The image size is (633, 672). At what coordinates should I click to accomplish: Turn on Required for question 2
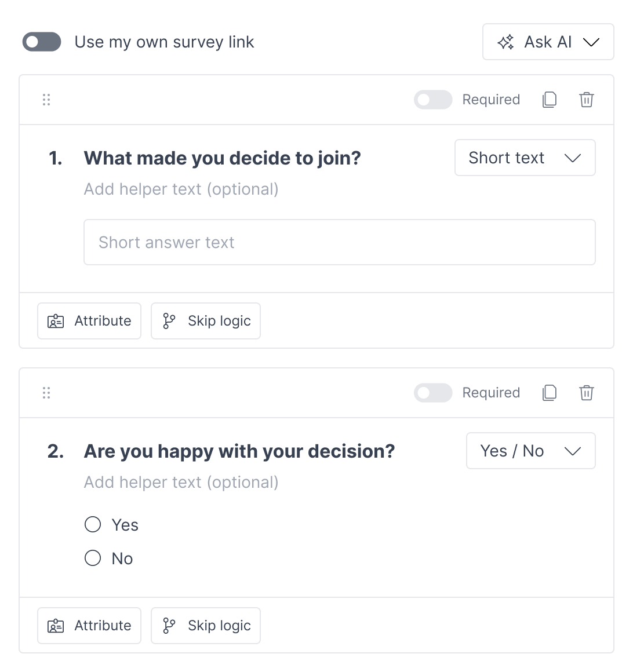[433, 392]
